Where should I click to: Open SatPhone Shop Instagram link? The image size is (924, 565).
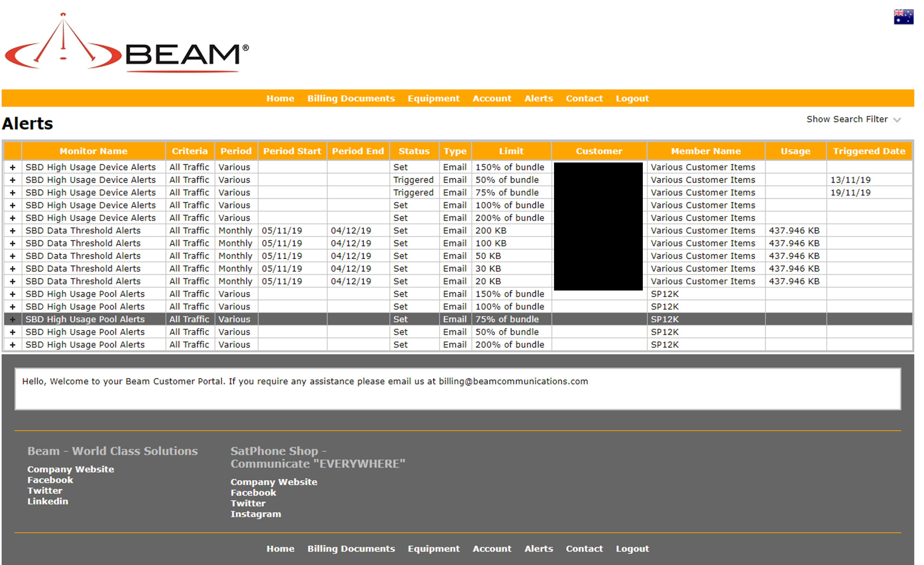pos(256,514)
